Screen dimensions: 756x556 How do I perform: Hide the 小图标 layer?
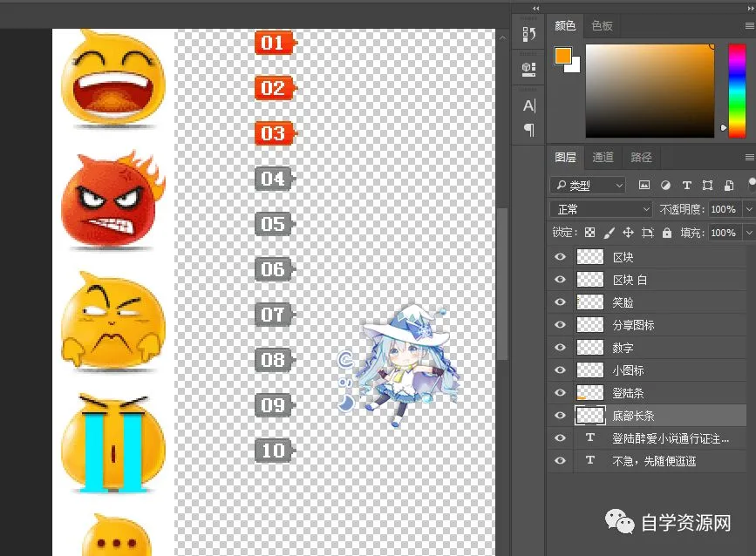click(x=560, y=370)
